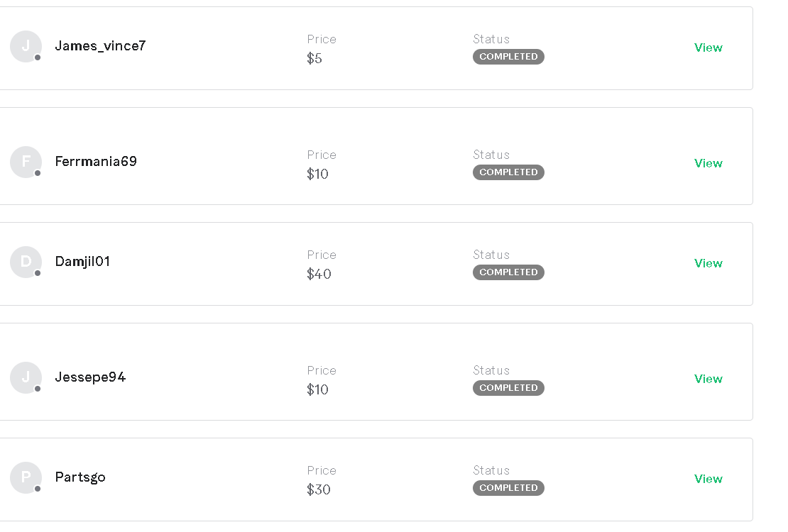Screen dimensions: 788x532
Task: Select the James_vince7 username
Action: coord(100,46)
